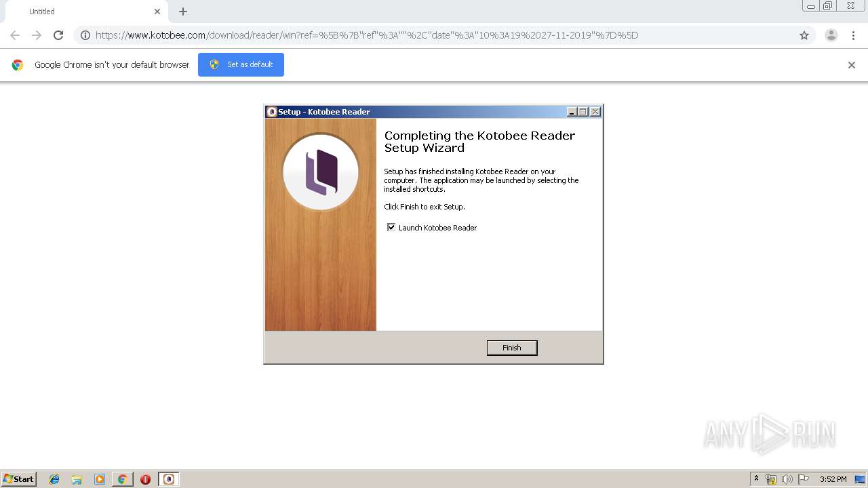868x488 pixels.
Task: Switch to Chrome via taskbar icon
Action: click(x=122, y=479)
